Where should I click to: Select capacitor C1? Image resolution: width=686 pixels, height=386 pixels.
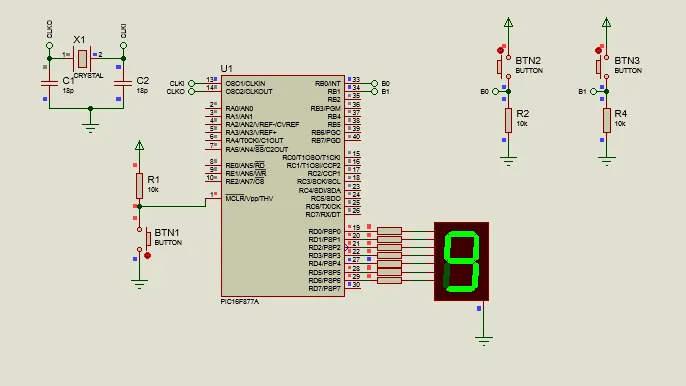(49, 83)
